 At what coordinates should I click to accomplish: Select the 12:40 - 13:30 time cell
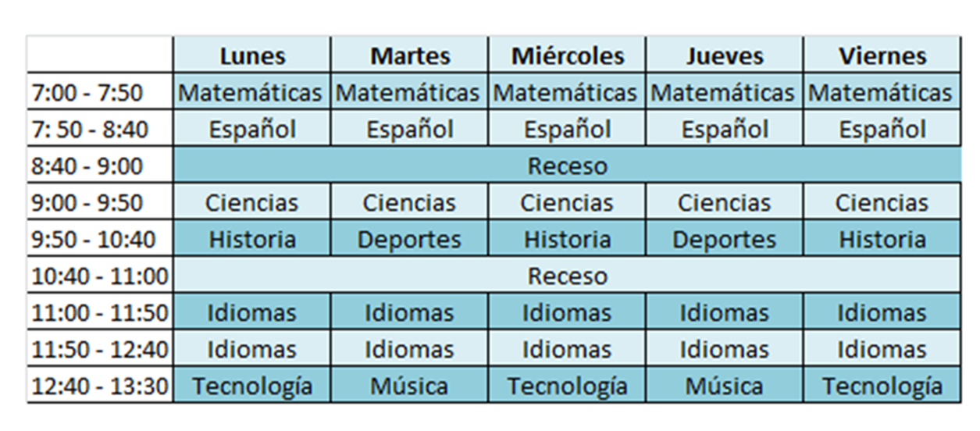[100, 386]
